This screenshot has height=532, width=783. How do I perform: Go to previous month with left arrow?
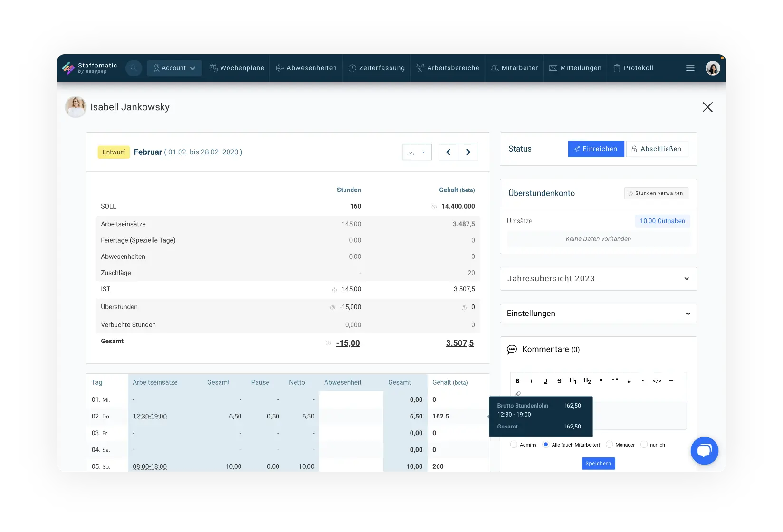(448, 152)
